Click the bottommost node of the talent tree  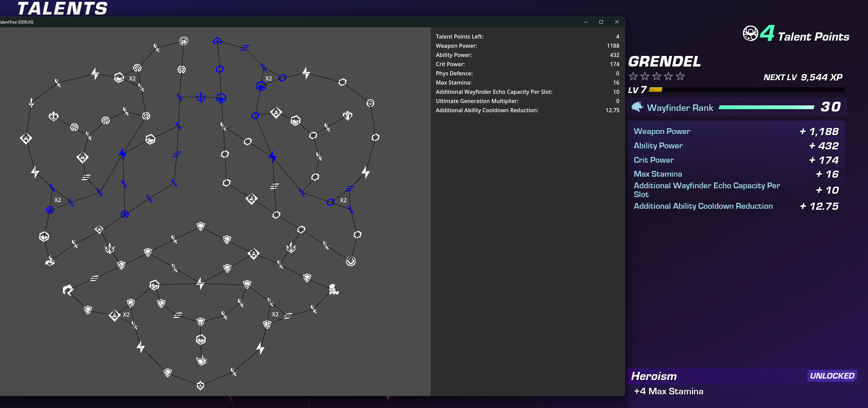pos(200,385)
